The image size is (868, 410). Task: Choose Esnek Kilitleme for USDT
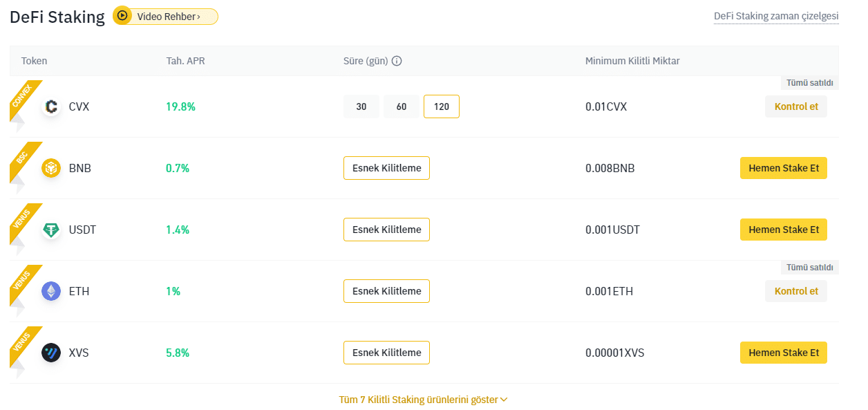[x=386, y=230]
